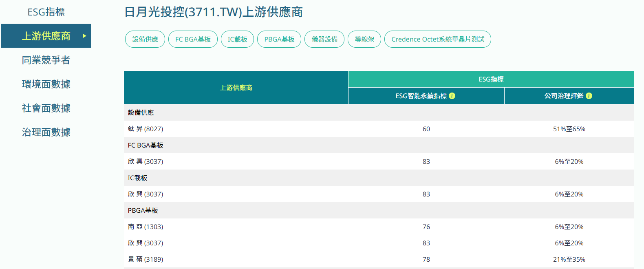The image size is (644, 269).
Task: Click Credence Octet系統單晶片測試 tag
Action: click(x=437, y=39)
